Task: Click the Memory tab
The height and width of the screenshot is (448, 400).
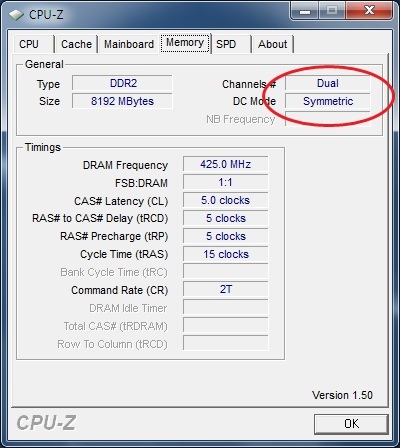Action: [185, 43]
